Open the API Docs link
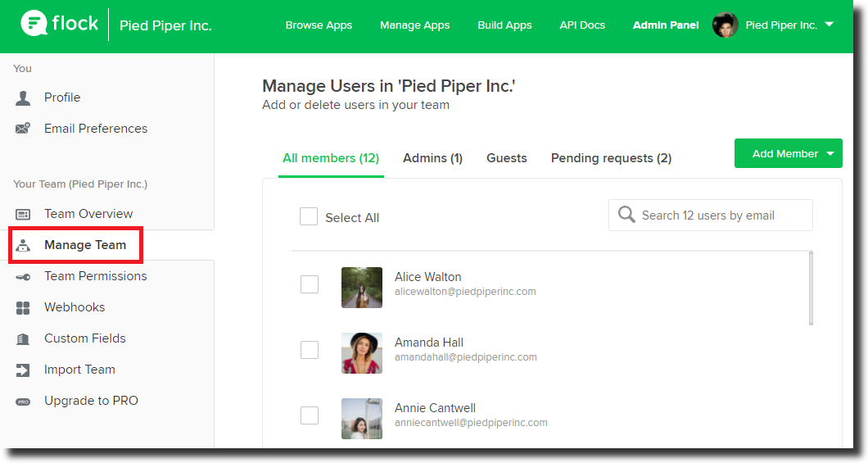Image resolution: width=868 pixels, height=463 pixels. [582, 25]
